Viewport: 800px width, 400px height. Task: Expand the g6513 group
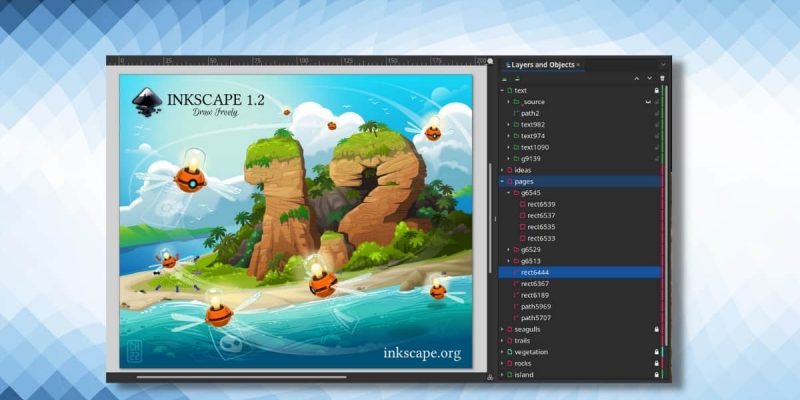click(x=508, y=261)
